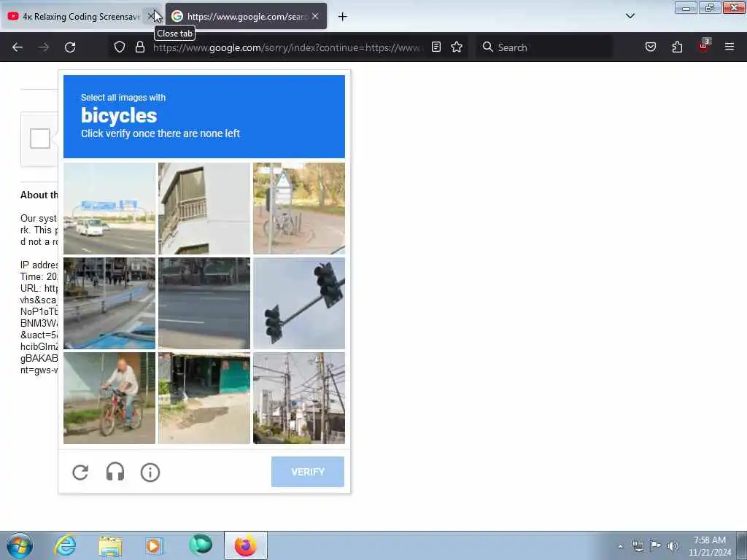Open the tracking protection shield icon
Viewport: 747px width, 560px height.
[x=120, y=47]
